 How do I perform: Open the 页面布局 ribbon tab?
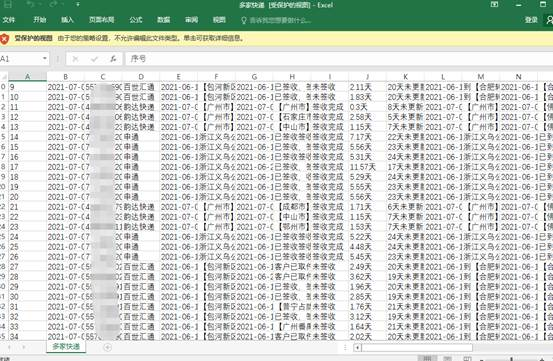(x=102, y=20)
